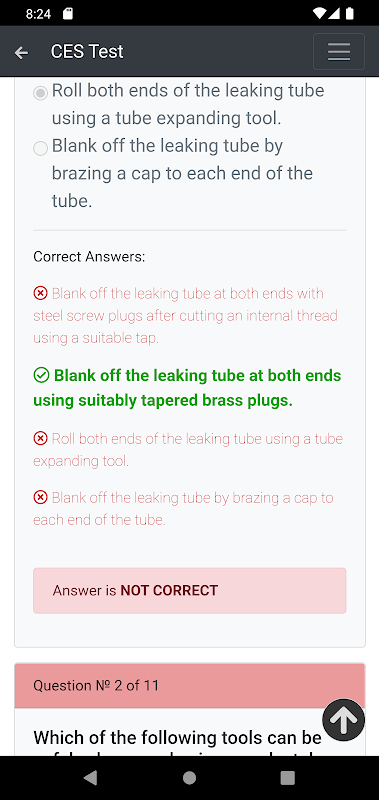Tap the Android home navigation button

tap(189, 778)
